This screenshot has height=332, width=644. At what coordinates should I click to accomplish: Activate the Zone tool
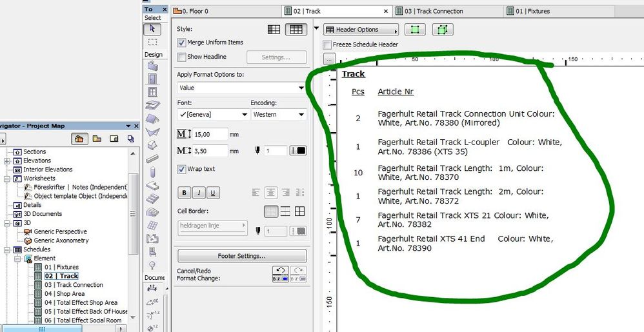[x=152, y=239]
